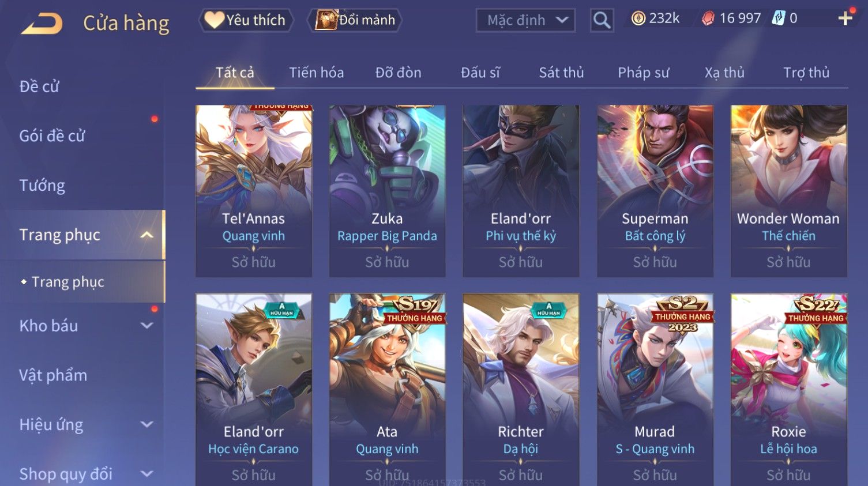Select the Murad S - Quang vinh skin
Viewport: 868px width, 486px height.
point(655,390)
